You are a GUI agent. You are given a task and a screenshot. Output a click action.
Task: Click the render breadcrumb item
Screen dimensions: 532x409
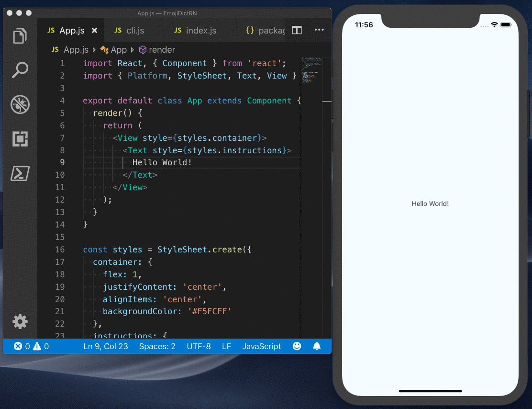(157, 50)
